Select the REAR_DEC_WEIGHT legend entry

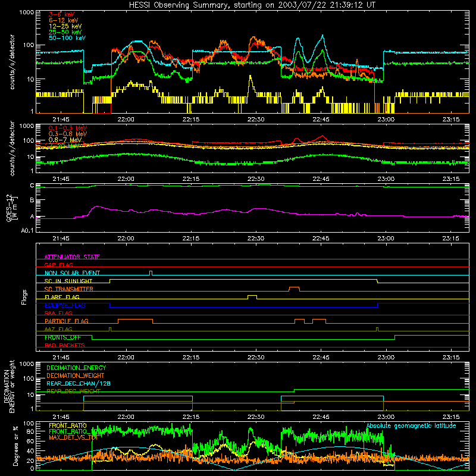[x=73, y=392]
